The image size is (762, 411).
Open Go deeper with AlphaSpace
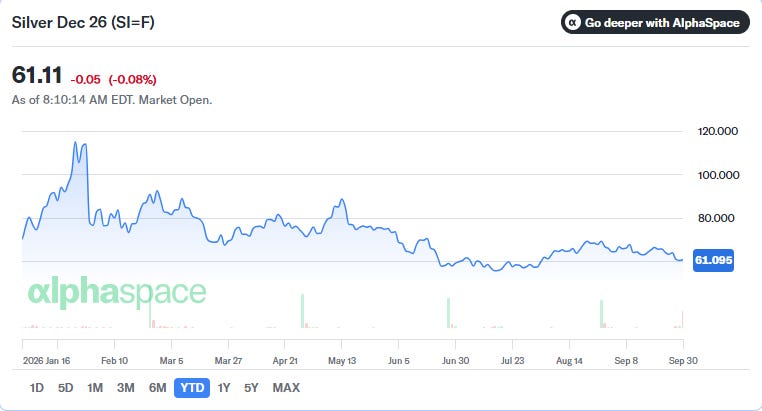[x=655, y=22]
